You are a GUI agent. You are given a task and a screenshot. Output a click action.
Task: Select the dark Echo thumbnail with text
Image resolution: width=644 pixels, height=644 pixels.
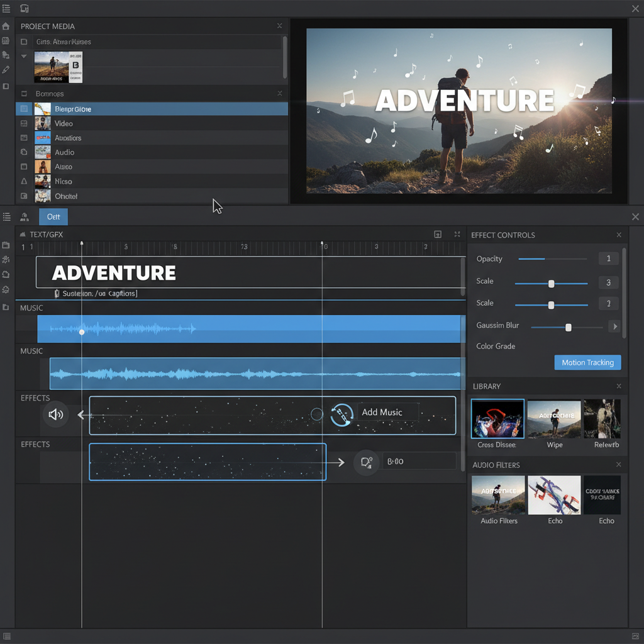602,495
